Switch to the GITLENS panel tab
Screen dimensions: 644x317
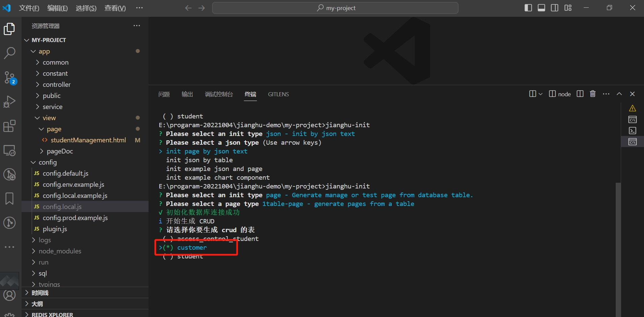point(279,95)
